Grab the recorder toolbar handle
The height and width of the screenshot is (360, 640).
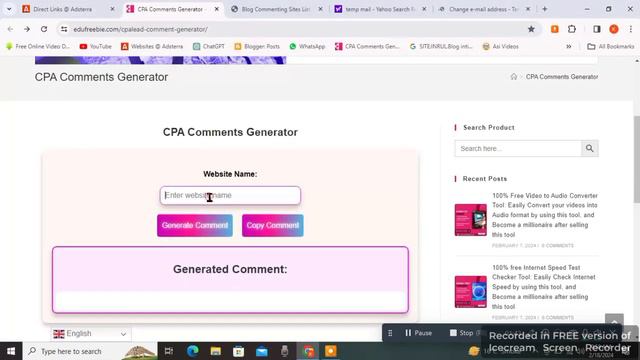[x=390, y=333]
